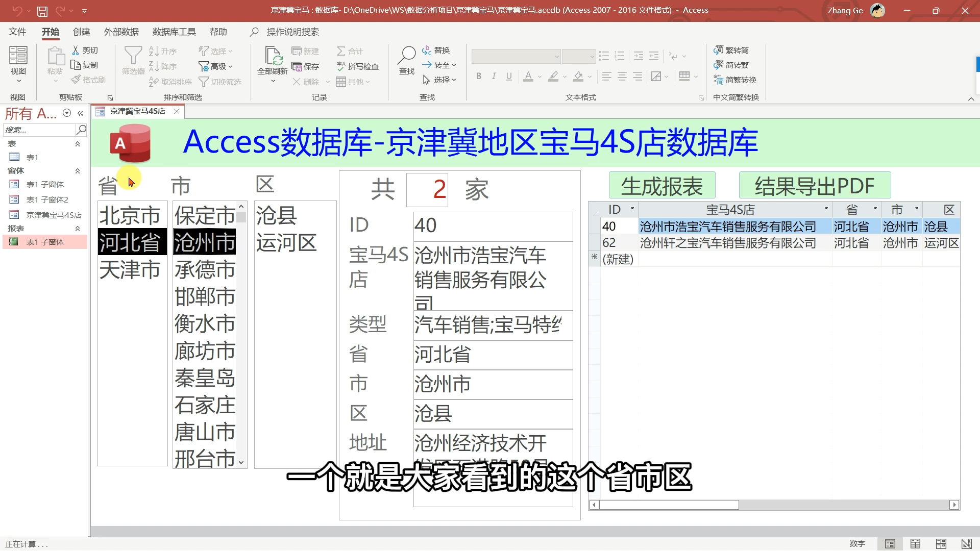
Task: Open the ID column filter dropdown arrow
Action: coord(632,209)
